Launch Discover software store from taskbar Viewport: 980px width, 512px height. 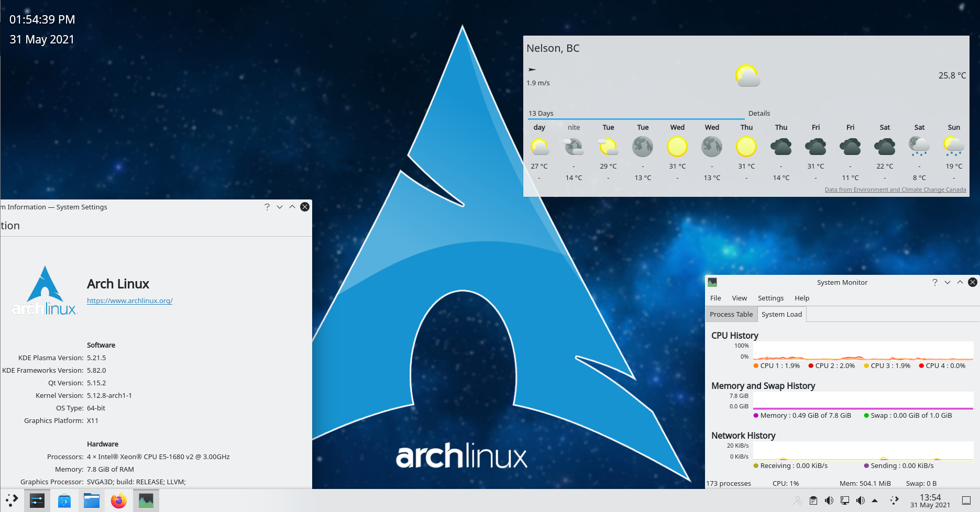[64, 501]
